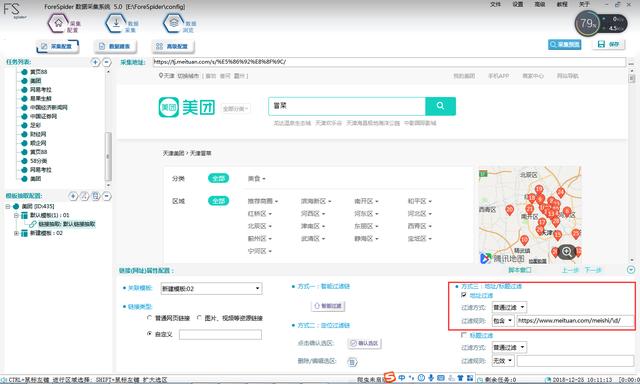Image resolution: width=640 pixels, height=384 pixels.
Task: Click the 采集预览 button
Action: coord(564,44)
